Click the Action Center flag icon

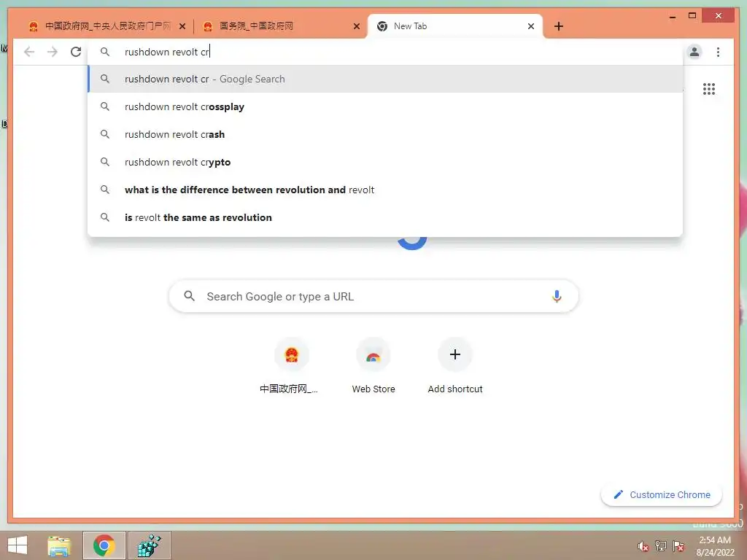point(678,546)
